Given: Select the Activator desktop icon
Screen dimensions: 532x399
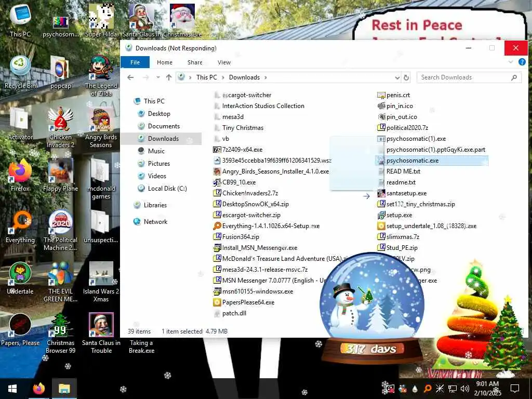Looking at the screenshot, I should click(x=20, y=124).
